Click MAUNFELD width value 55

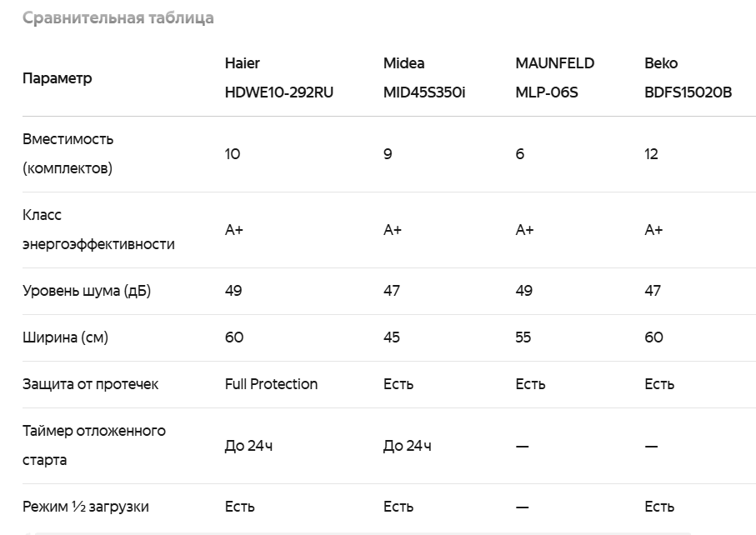coord(523,337)
